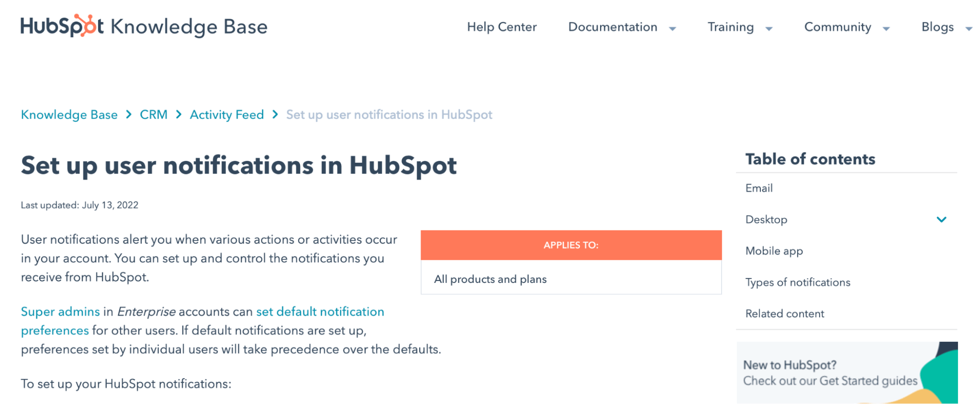Viewport: 980px width, 409px height.
Task: Jump to Desktop section in contents
Action: 766,220
